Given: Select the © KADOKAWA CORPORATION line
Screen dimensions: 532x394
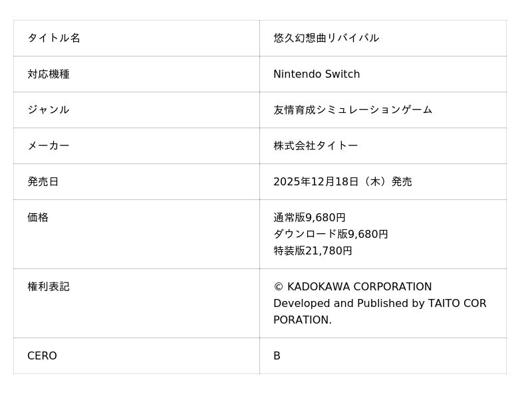Looking at the screenshot, I should point(352,286).
